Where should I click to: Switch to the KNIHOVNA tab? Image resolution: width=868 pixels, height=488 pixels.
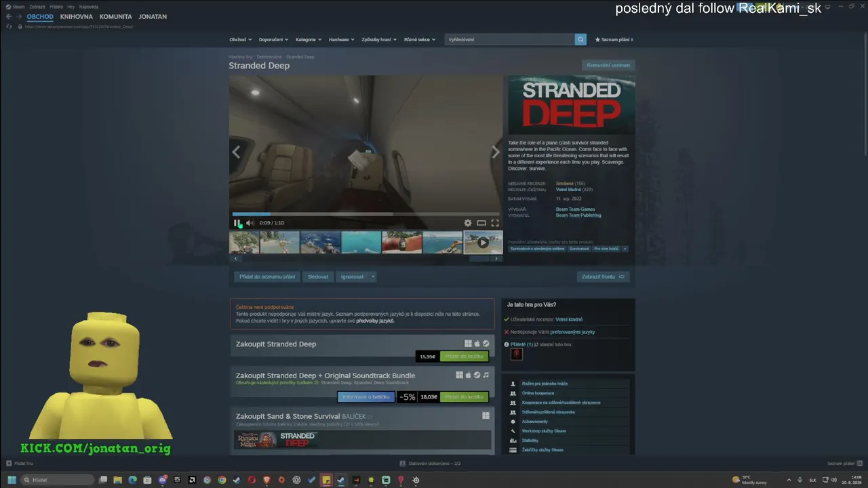(77, 16)
